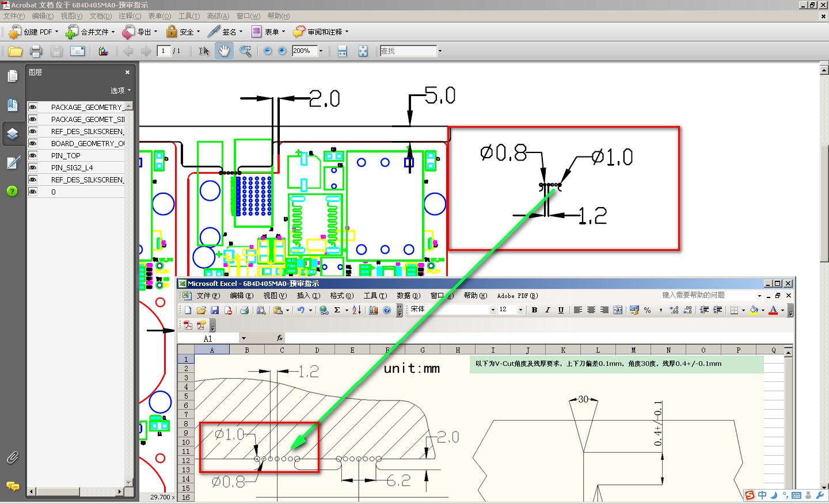829x504 pixels.
Task: Open the Bookmarks panel icon
Action: coord(13,105)
